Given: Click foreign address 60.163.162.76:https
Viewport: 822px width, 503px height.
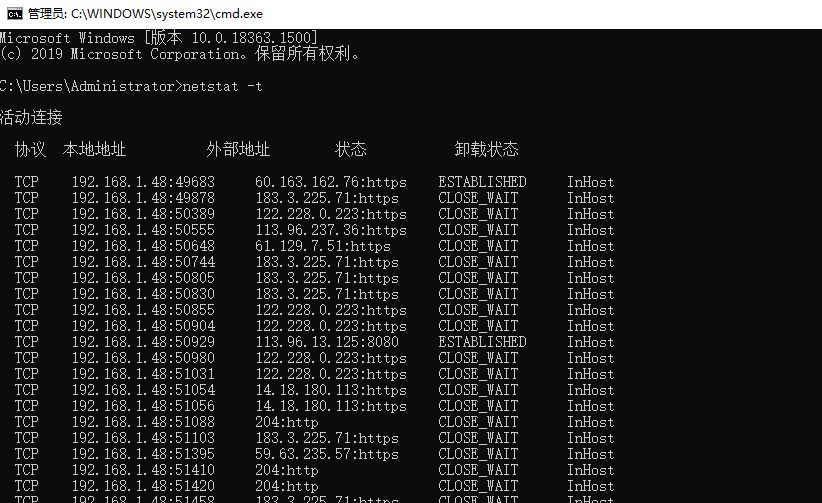Looking at the screenshot, I should coord(331,182).
